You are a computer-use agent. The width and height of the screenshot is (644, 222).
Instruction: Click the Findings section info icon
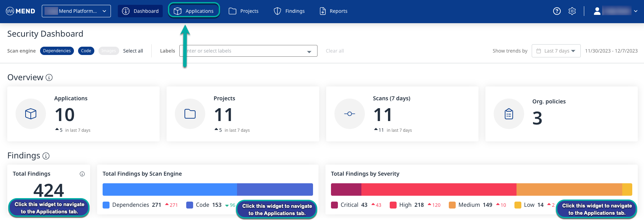click(x=46, y=156)
